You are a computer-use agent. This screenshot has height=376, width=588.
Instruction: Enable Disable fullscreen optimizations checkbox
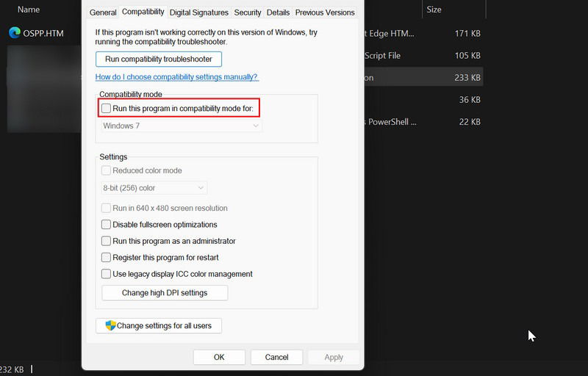pyautogui.click(x=106, y=224)
